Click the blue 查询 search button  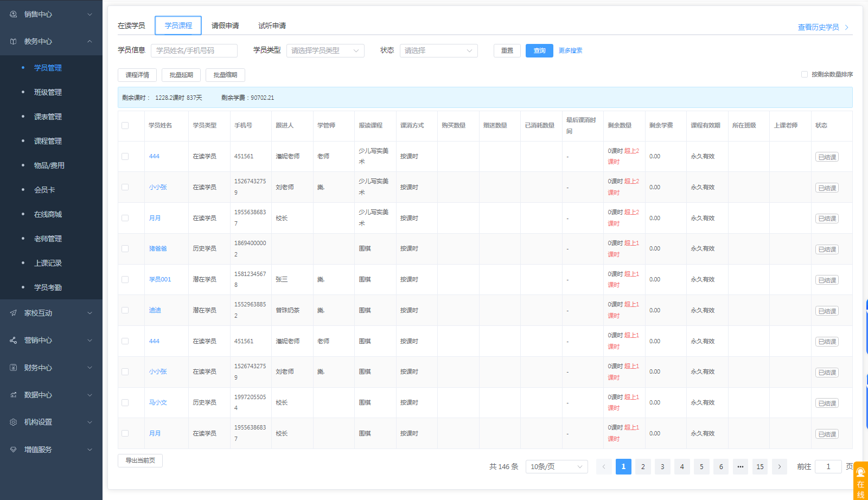click(539, 50)
